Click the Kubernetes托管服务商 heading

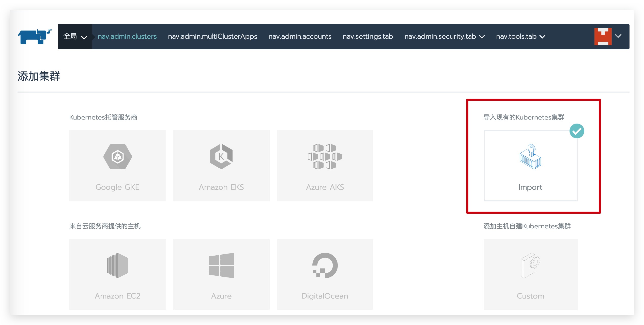coord(103,117)
